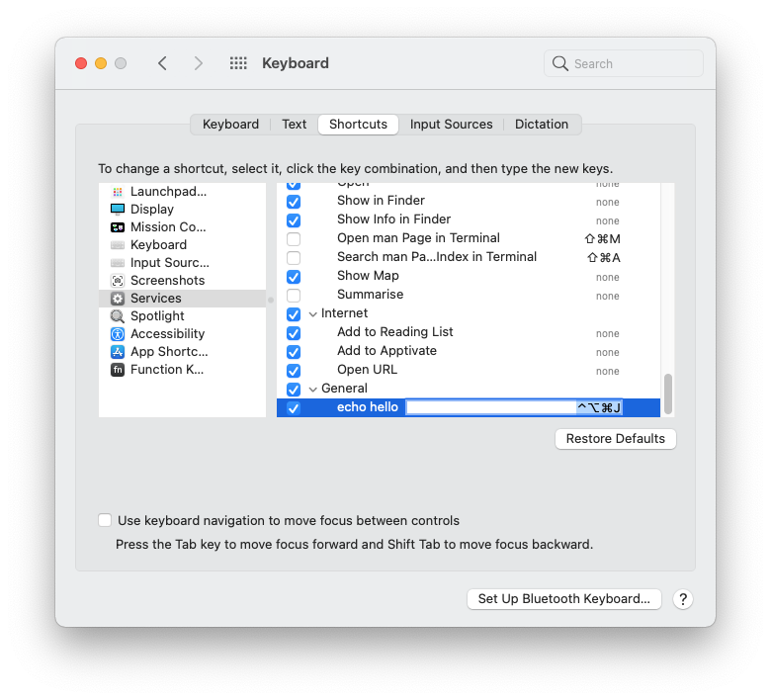Select Launchpad icon in the sidebar
Screen dimensions: 771x700
[x=118, y=192]
